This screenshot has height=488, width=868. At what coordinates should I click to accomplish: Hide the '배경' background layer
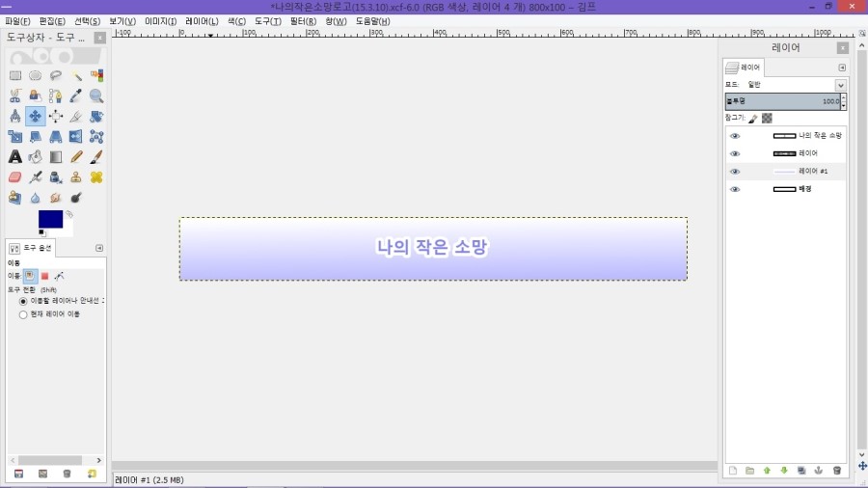(x=735, y=189)
